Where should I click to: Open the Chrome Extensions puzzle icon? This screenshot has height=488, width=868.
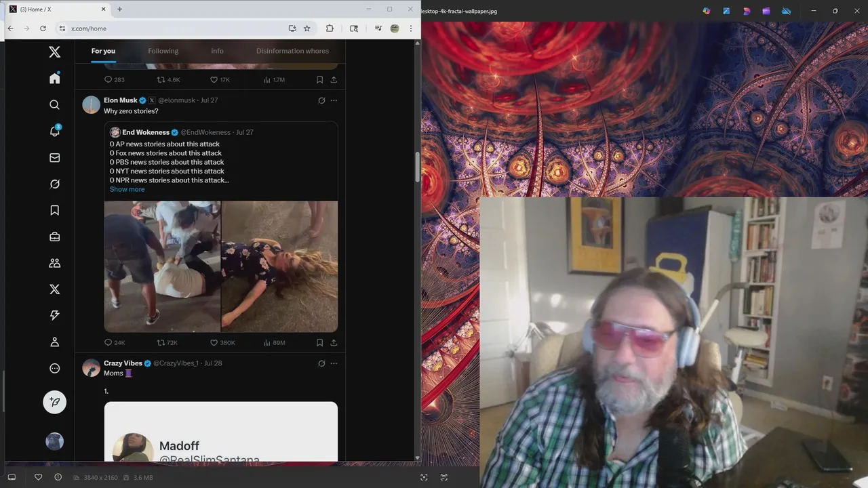point(330,28)
